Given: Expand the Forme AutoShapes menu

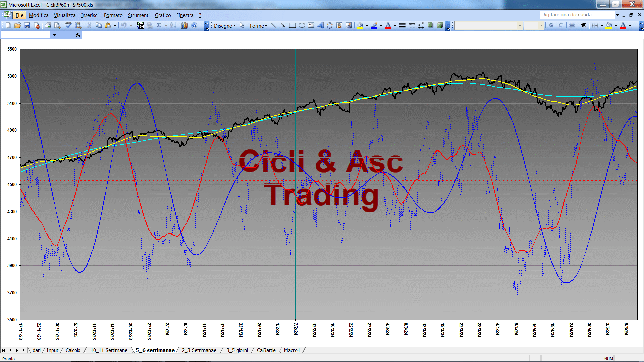Looking at the screenshot, I should (258, 26).
